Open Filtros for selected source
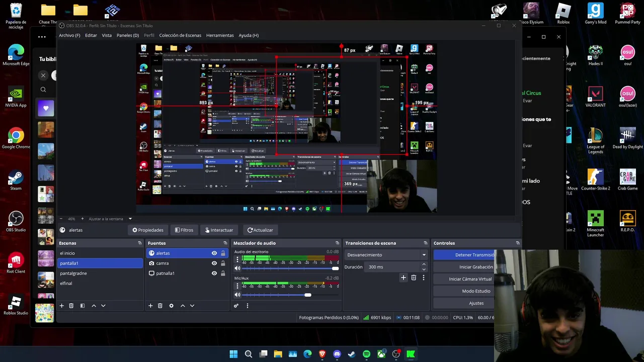The image size is (644, 362). coord(184,230)
